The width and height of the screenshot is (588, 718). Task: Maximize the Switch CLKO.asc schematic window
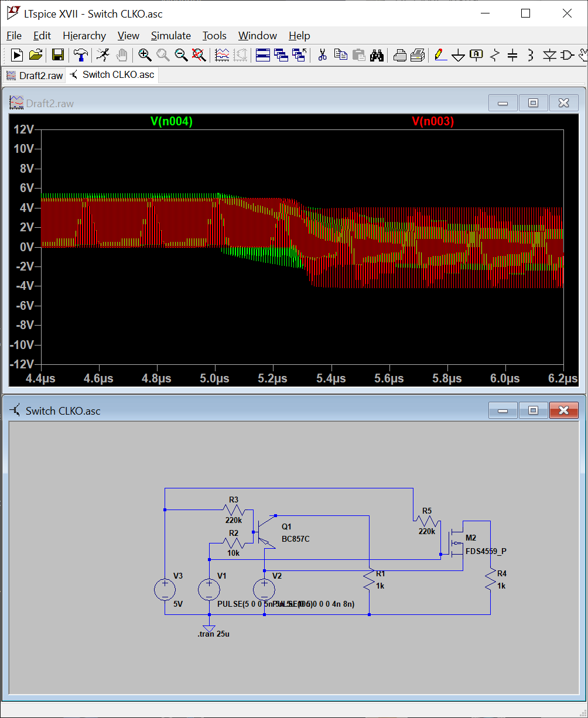coord(534,410)
